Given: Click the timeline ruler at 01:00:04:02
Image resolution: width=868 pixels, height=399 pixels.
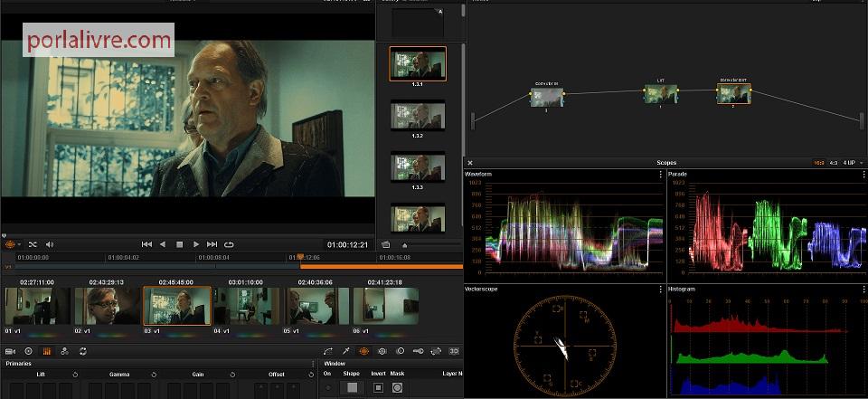Looking at the screenshot, I should (123, 258).
